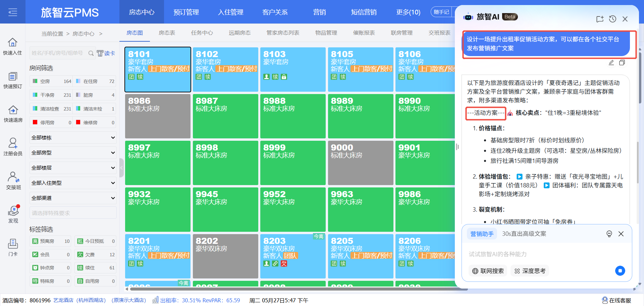
Task: Open 快速预订 quick booking
Action: click(12, 80)
